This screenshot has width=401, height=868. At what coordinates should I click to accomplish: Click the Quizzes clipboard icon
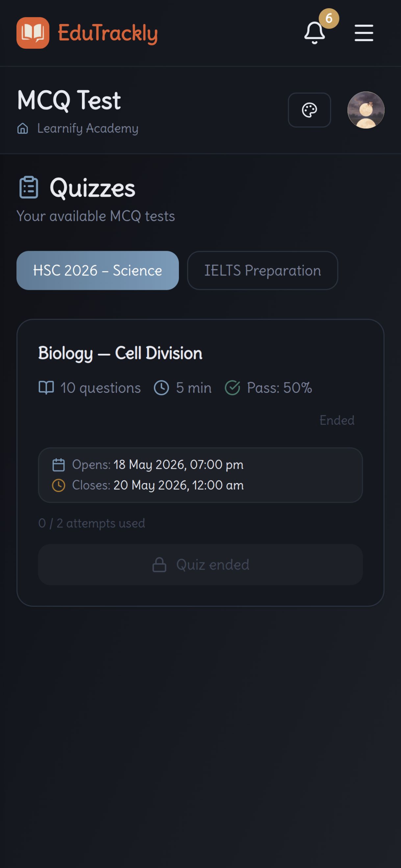pos(29,187)
